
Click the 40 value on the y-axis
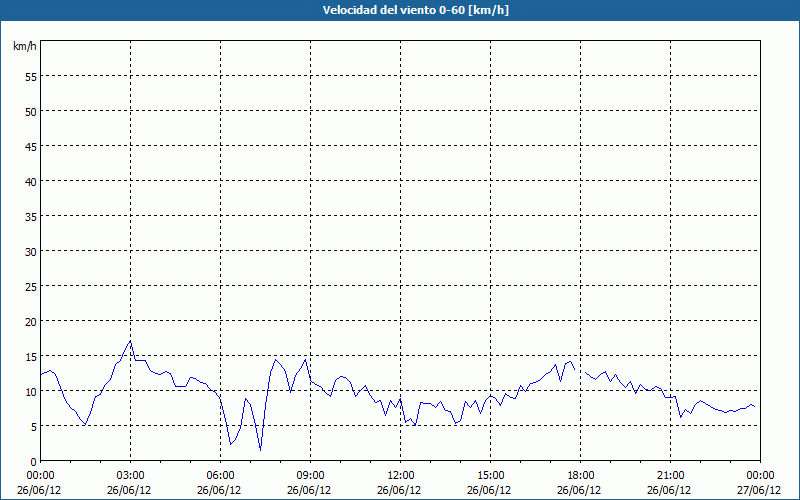point(30,181)
